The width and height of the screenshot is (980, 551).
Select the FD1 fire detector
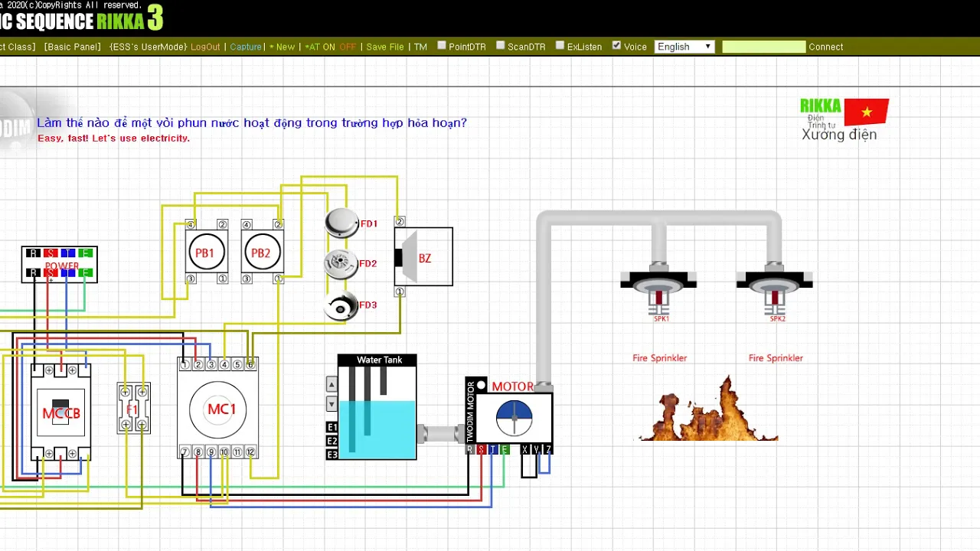pyautogui.click(x=341, y=223)
